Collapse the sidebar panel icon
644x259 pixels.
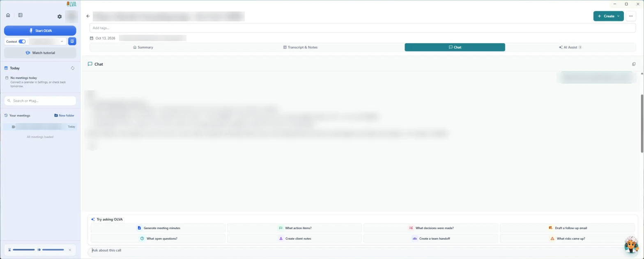[20, 15]
